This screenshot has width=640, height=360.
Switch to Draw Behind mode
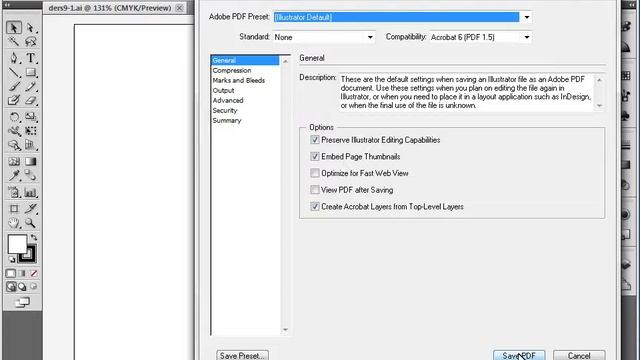22,287
